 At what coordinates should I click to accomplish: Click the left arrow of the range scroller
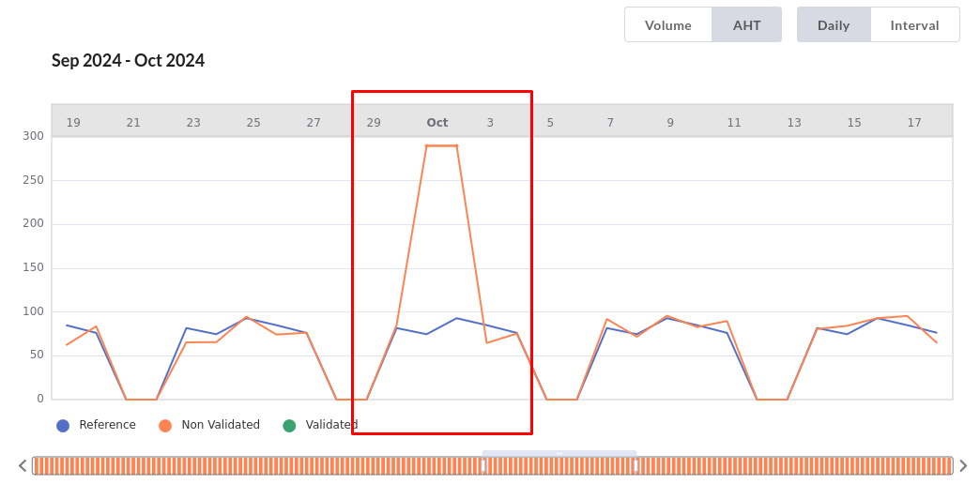[x=23, y=466]
